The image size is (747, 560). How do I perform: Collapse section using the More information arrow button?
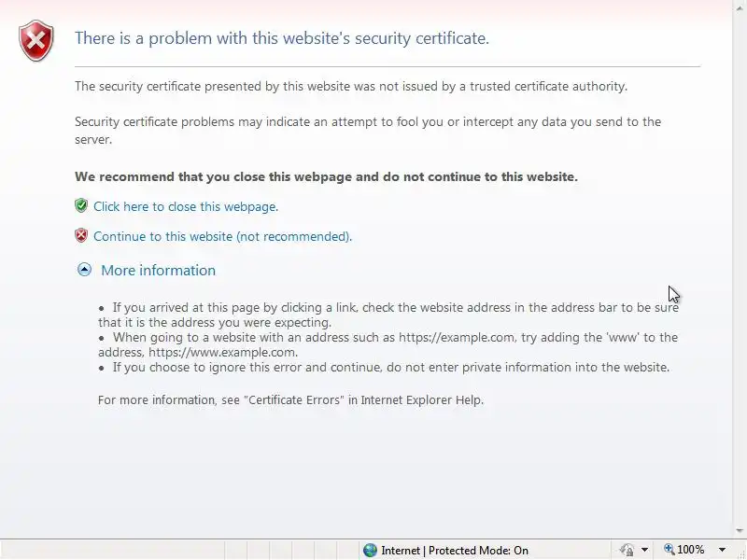pos(84,270)
